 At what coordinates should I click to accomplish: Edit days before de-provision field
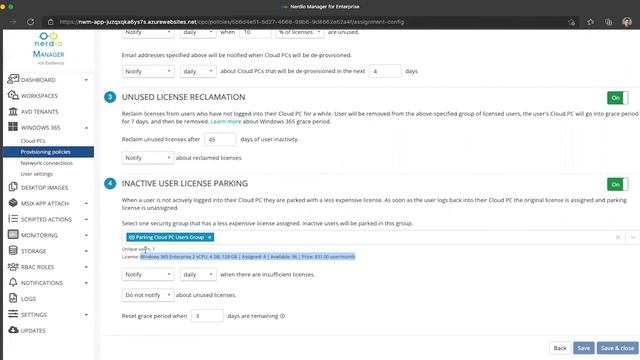coord(385,71)
